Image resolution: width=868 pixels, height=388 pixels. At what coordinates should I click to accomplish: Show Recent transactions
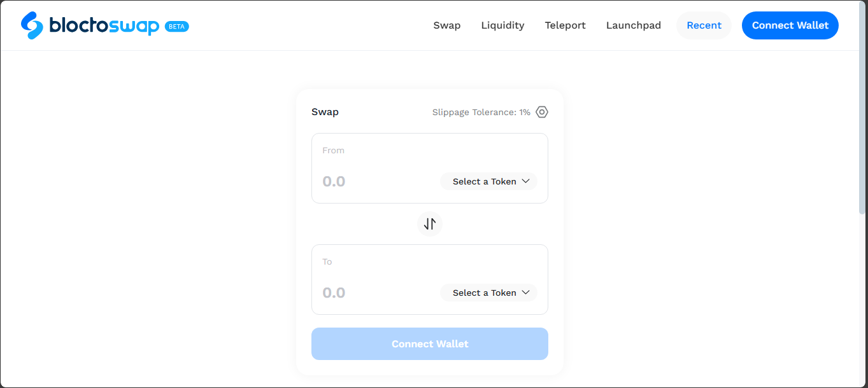pyautogui.click(x=704, y=25)
